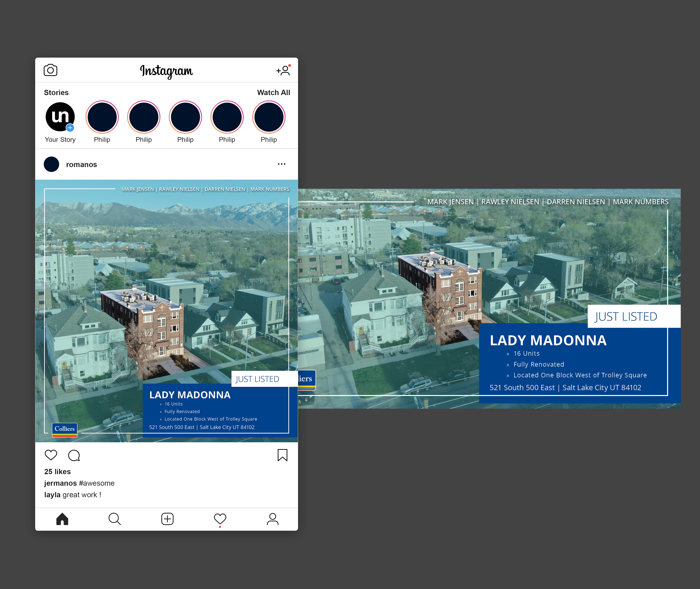Click the #awesome hashtag

[x=97, y=483]
